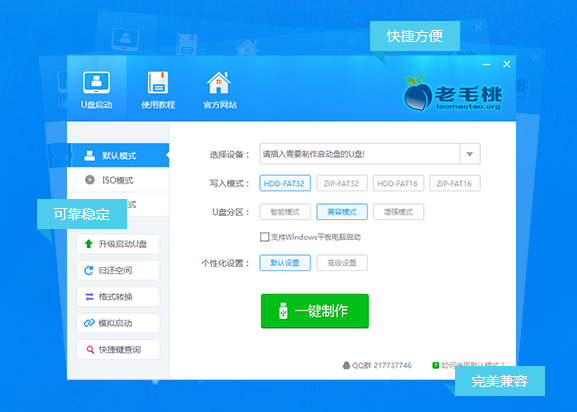The width and height of the screenshot is (577, 412).
Task: Click the 归还空间 refresh icon
Action: [89, 270]
